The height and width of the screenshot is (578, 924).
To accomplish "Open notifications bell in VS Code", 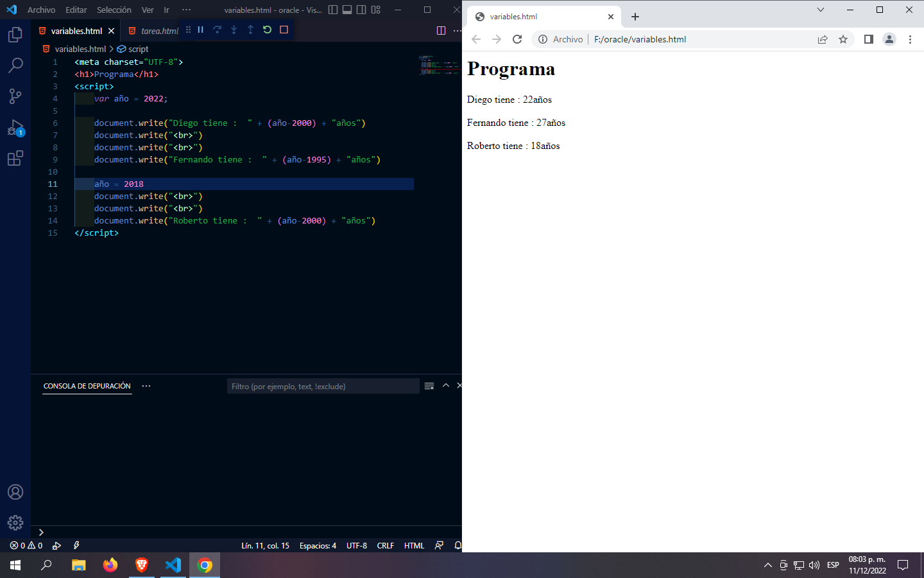I will pyautogui.click(x=458, y=545).
